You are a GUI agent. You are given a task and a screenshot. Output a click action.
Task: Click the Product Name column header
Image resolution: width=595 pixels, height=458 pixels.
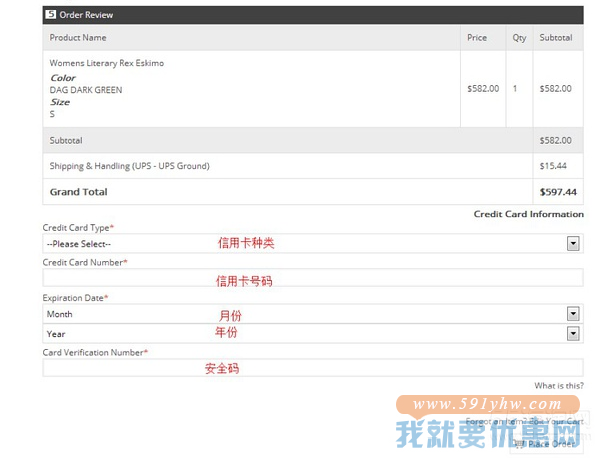(78, 38)
